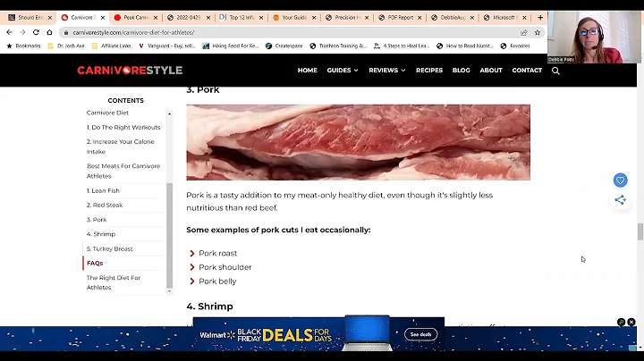Click the contents panel scrollbar thumb
644x361 pixels.
click(169, 236)
